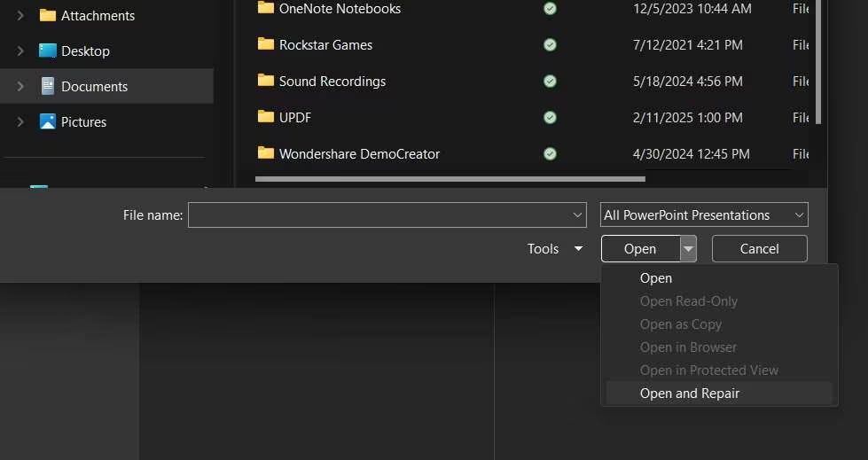Select the OneNote Notebooks folder name
Image resolution: width=868 pixels, height=460 pixels.
pyautogui.click(x=340, y=8)
